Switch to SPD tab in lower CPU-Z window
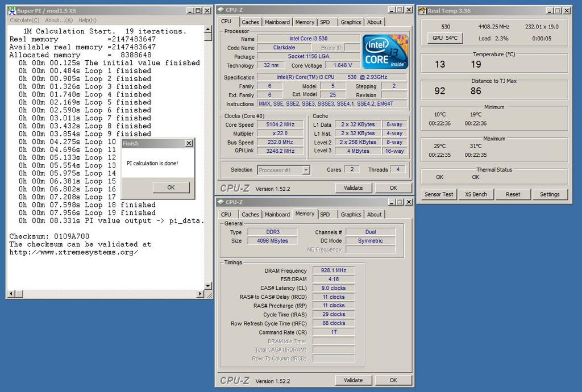 coord(325,214)
